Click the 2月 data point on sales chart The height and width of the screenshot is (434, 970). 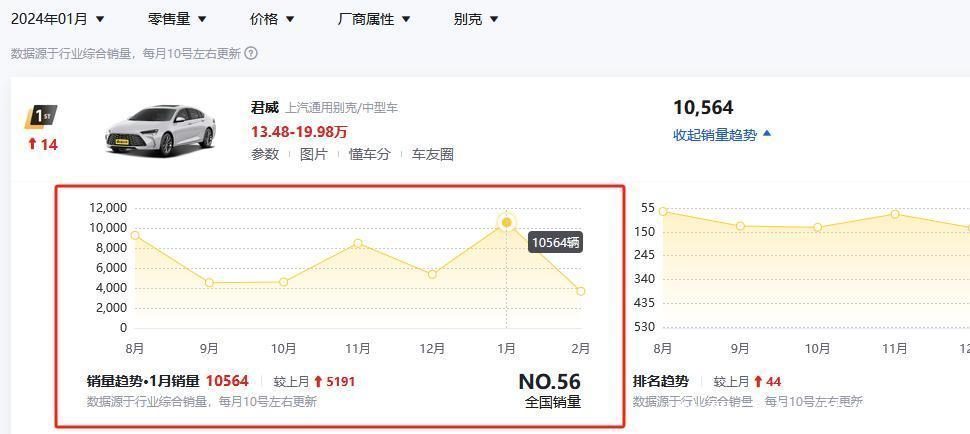pos(581,291)
